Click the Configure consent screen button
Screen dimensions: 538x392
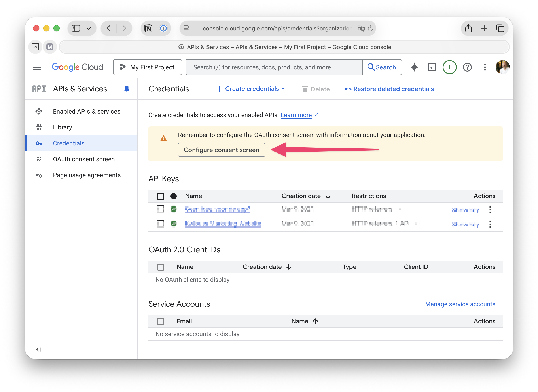coord(221,150)
